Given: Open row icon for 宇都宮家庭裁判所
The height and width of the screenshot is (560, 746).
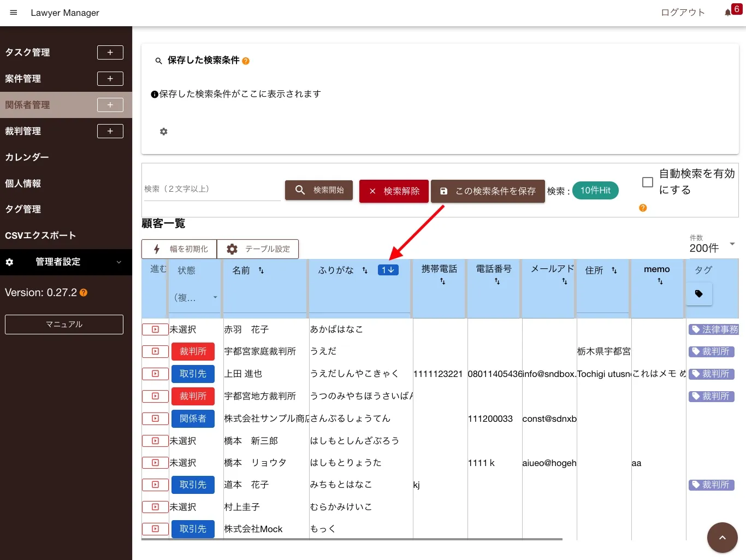Looking at the screenshot, I should coord(155,351).
